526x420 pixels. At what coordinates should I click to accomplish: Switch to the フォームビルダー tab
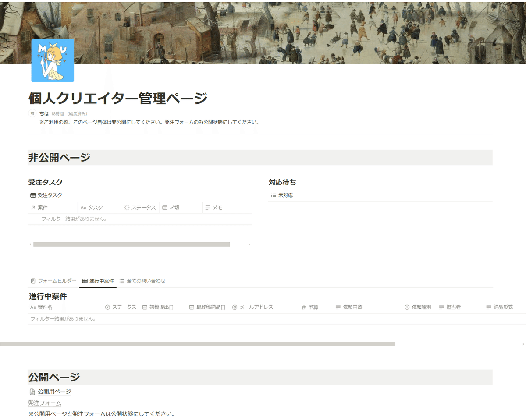click(x=53, y=281)
